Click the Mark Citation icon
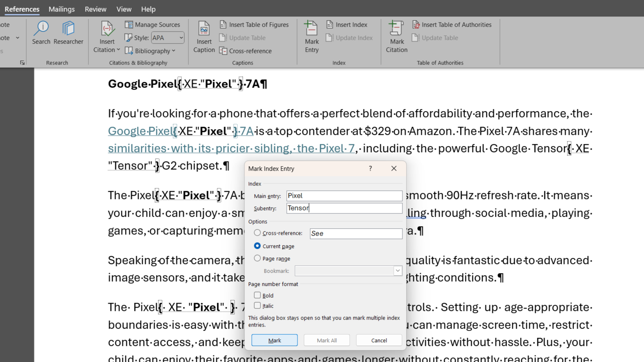This screenshot has width=644, height=362. pyautogui.click(x=396, y=28)
